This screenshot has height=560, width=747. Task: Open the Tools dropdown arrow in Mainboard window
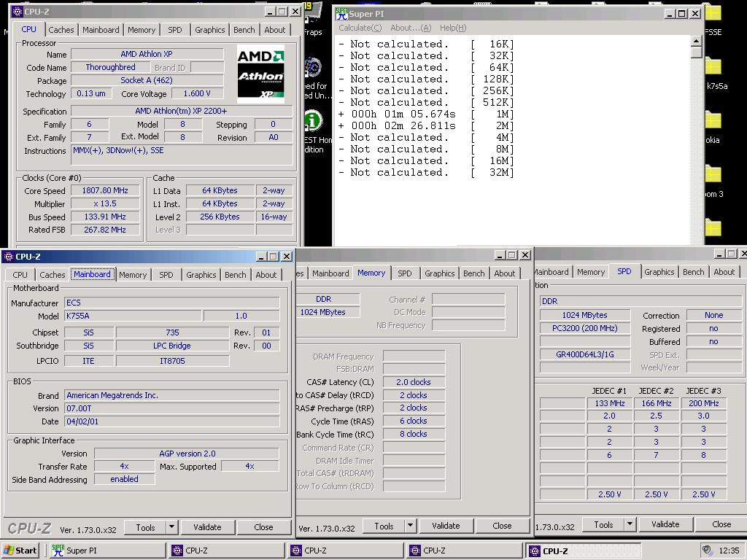pyautogui.click(x=172, y=527)
